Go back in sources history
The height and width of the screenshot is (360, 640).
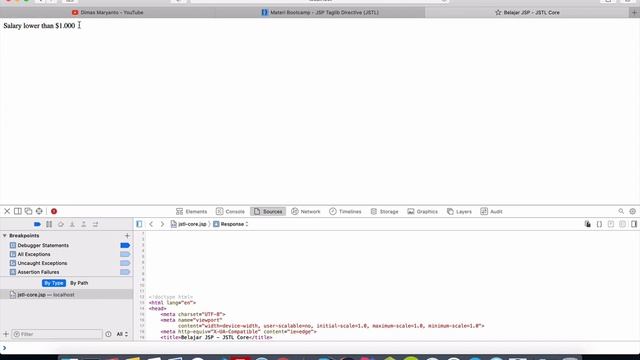tap(151, 224)
